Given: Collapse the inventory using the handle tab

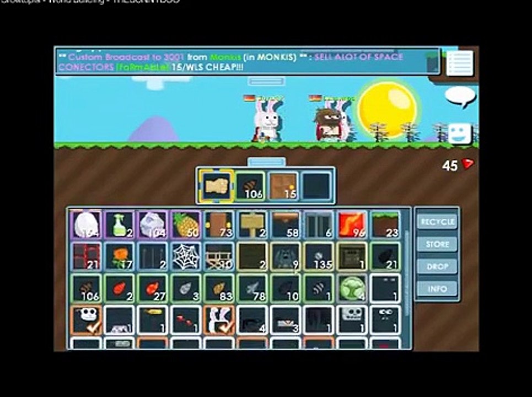Looking at the screenshot, I should tap(266, 162).
